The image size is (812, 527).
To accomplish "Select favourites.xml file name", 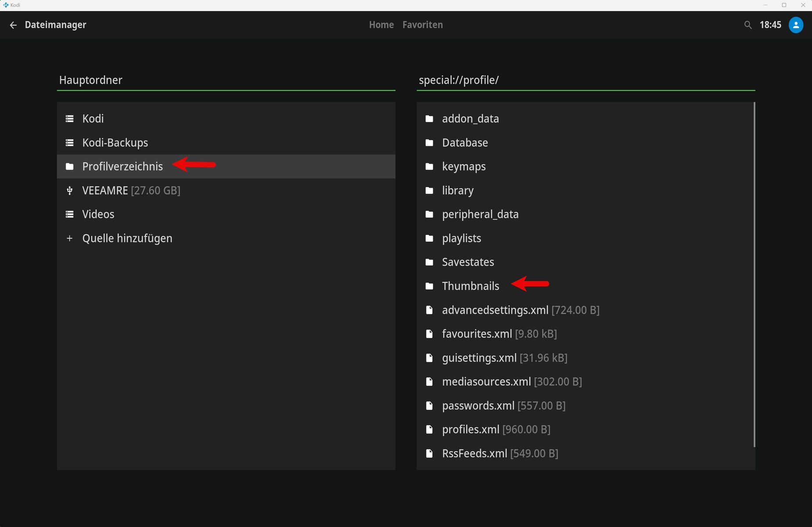I will (477, 334).
